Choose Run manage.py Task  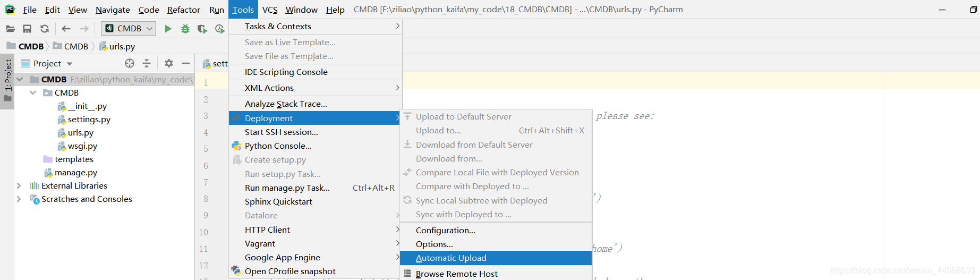pyautogui.click(x=316, y=188)
